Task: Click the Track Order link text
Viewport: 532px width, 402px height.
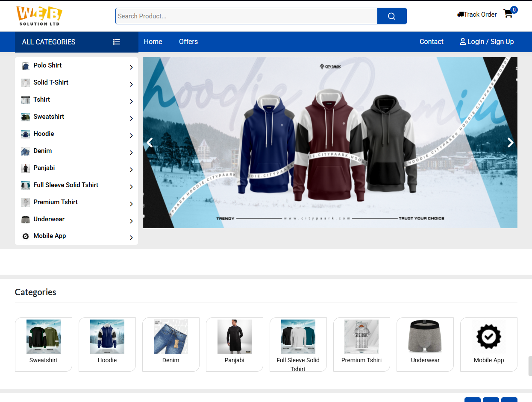Action: [x=480, y=15]
